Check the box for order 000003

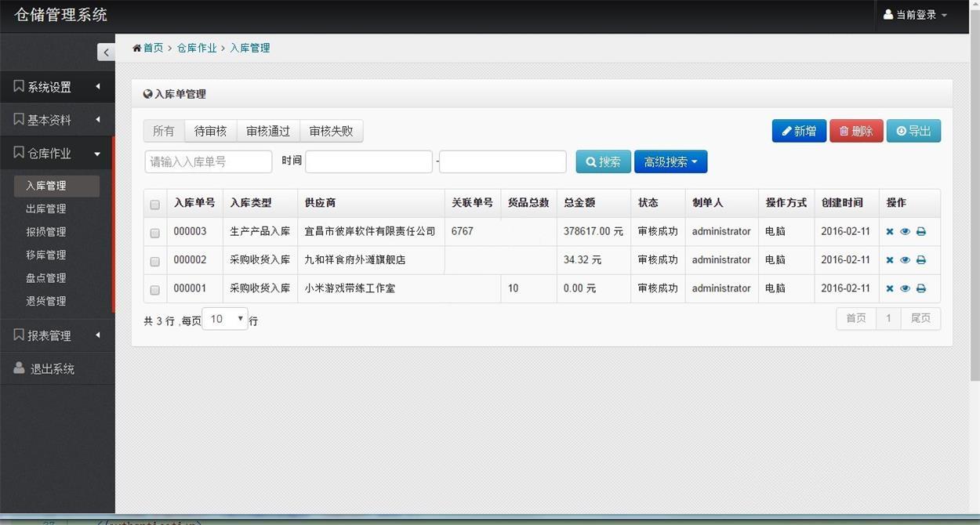click(154, 233)
